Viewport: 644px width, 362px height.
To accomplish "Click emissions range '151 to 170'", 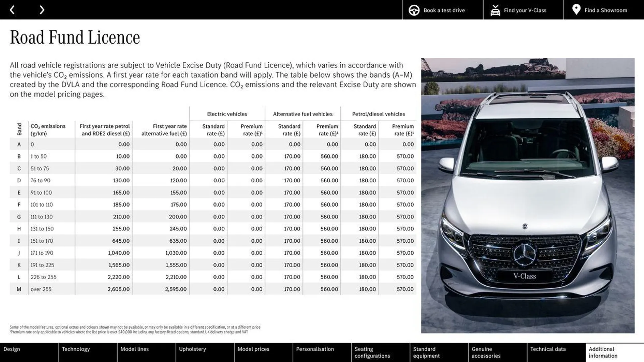I will tap(42, 241).
